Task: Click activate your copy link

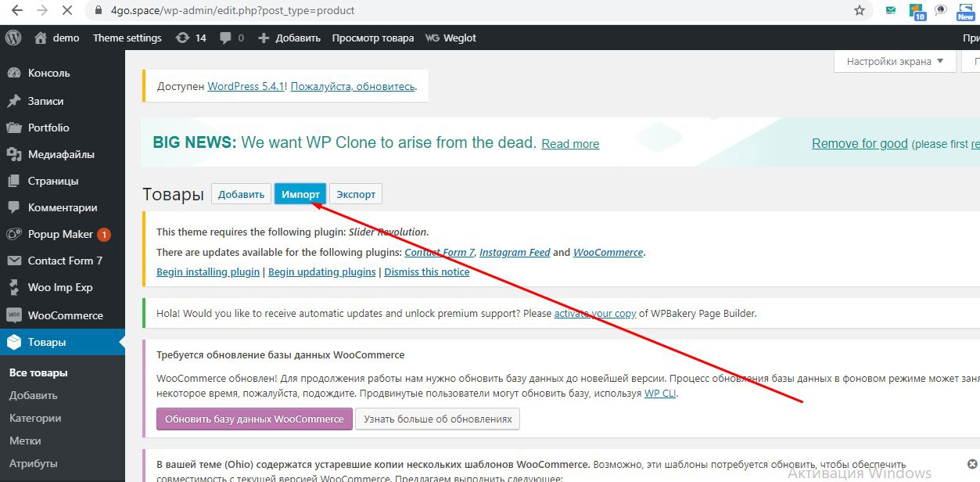Action: point(595,313)
